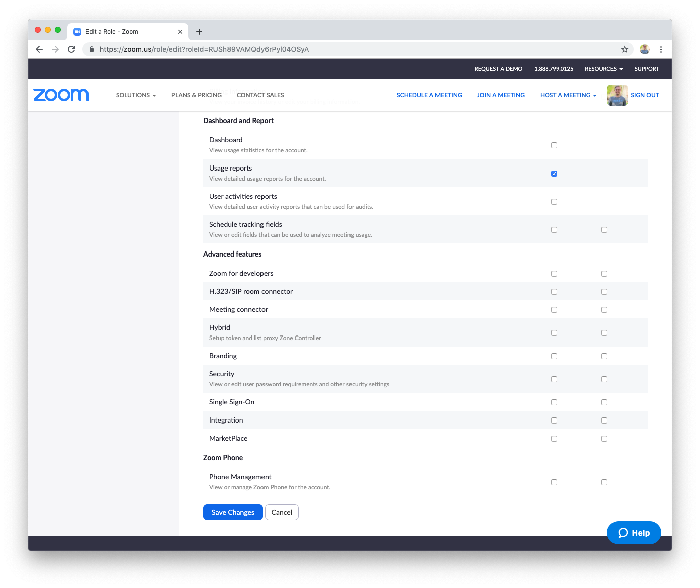Click the Single Sign-On label

tap(232, 402)
